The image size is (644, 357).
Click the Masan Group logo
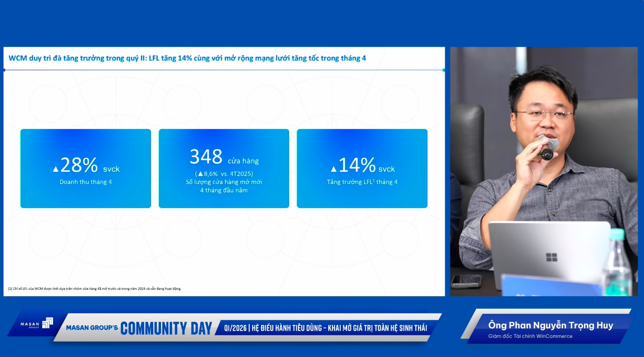tap(37, 324)
